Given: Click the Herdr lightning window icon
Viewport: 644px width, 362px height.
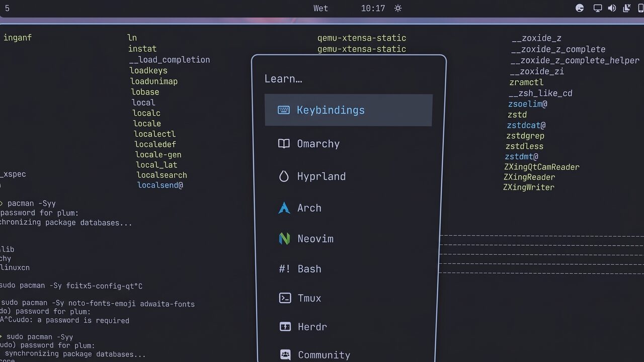Looking at the screenshot, I should click(x=285, y=327).
